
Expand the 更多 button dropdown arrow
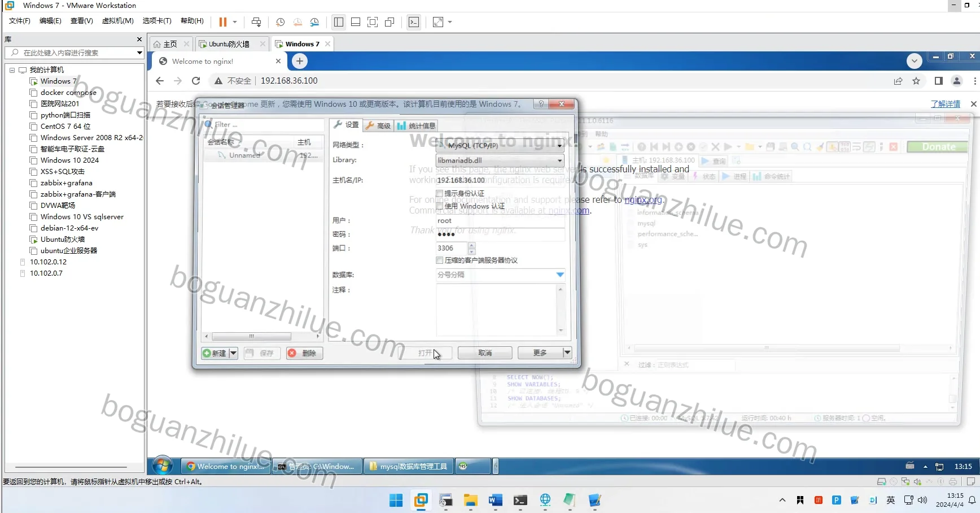567,353
